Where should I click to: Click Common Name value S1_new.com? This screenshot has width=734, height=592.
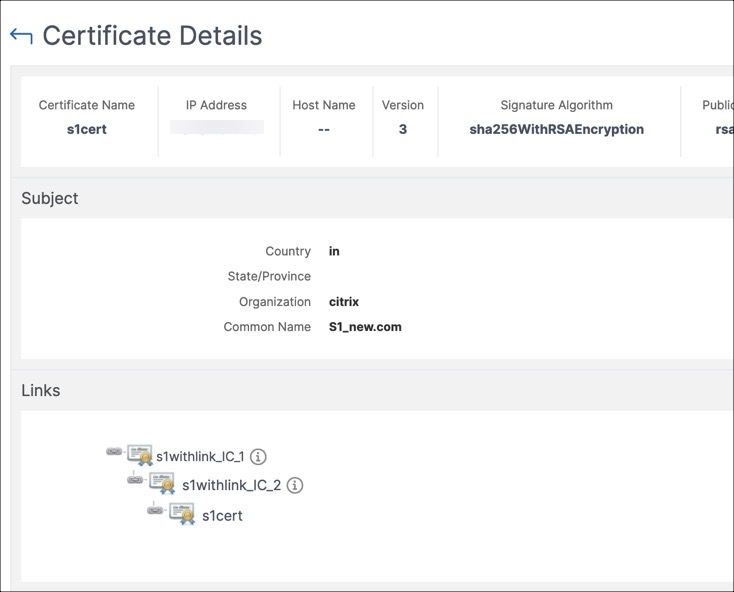(365, 327)
